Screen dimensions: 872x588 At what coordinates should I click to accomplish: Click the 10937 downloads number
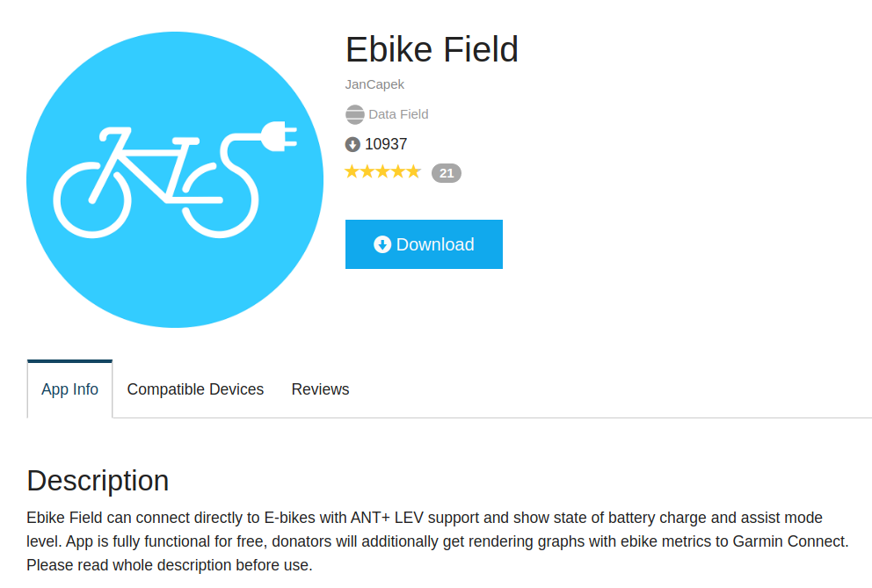click(x=386, y=145)
